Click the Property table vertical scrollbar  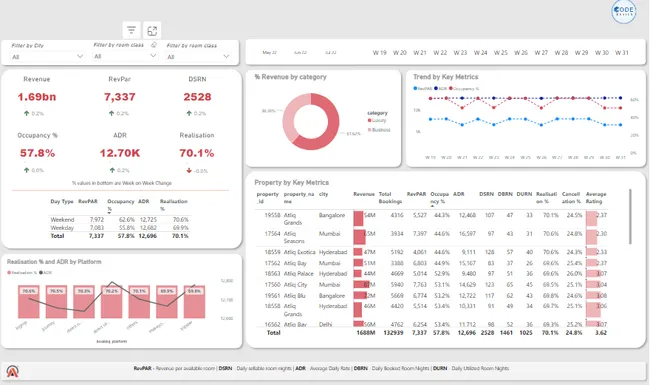point(630,217)
